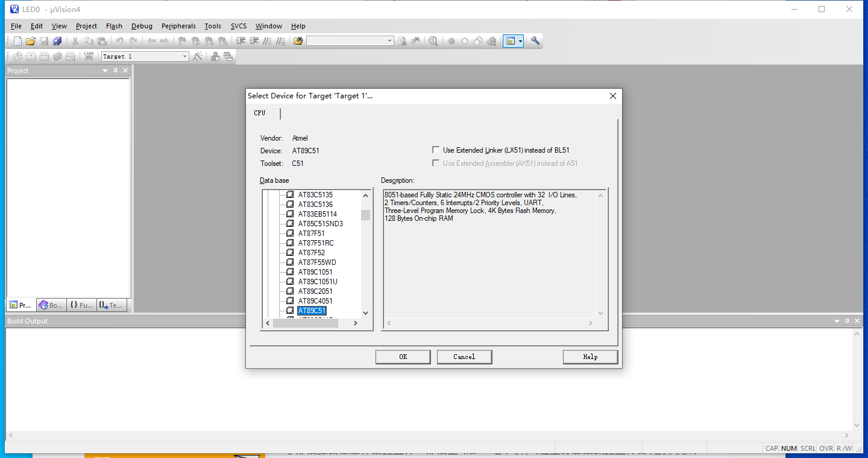
Task: Click the Translate current file icon
Action: (x=17, y=56)
